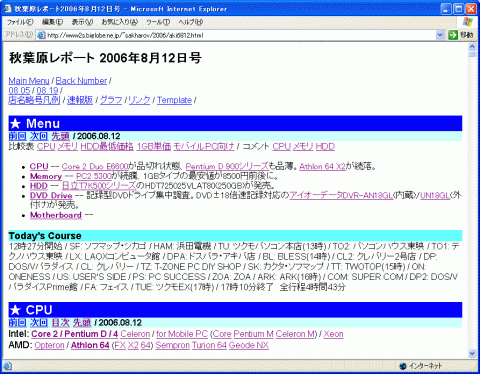Open the Athlon 64 X2 link
This screenshot has width=480, height=374.
tap(322, 166)
